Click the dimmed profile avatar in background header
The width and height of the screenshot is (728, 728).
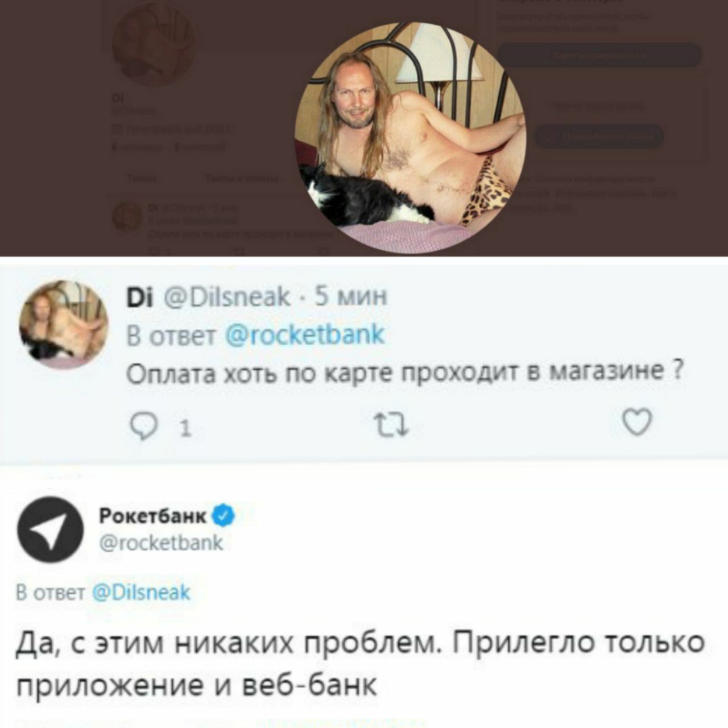tap(154, 44)
